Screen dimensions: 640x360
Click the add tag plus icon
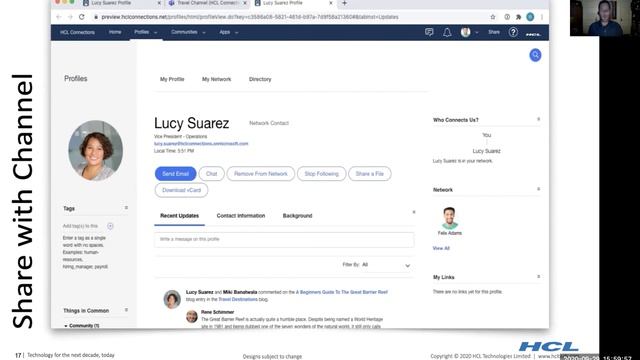pyautogui.click(x=110, y=226)
